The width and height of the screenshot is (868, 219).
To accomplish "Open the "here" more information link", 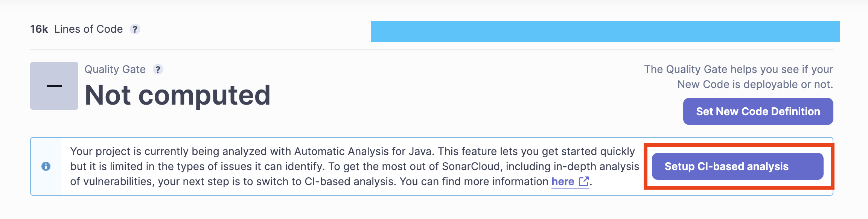I will tap(563, 182).
